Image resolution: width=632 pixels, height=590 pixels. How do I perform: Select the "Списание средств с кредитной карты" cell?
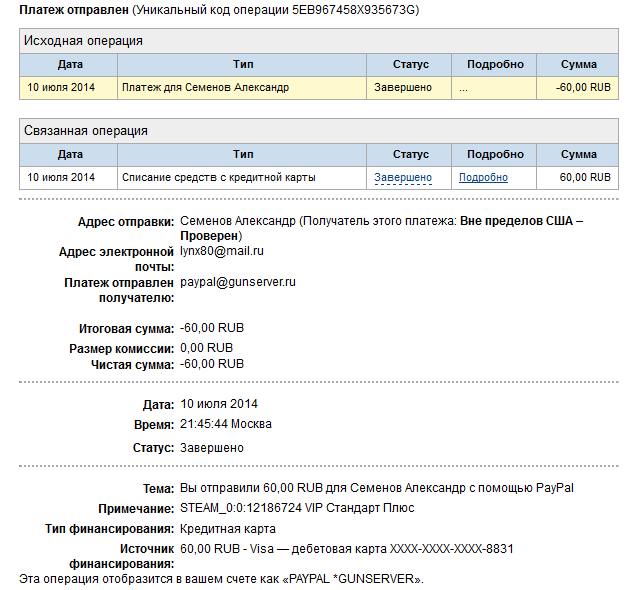pyautogui.click(x=218, y=178)
